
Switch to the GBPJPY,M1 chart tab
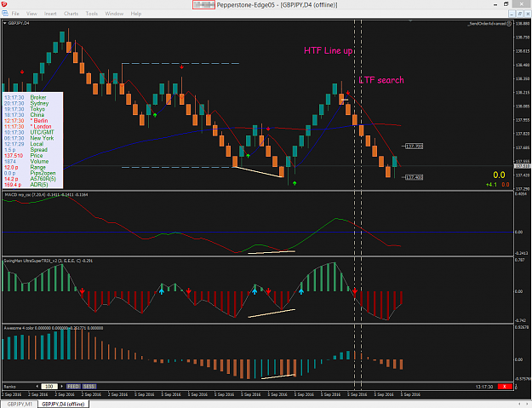click(20, 404)
